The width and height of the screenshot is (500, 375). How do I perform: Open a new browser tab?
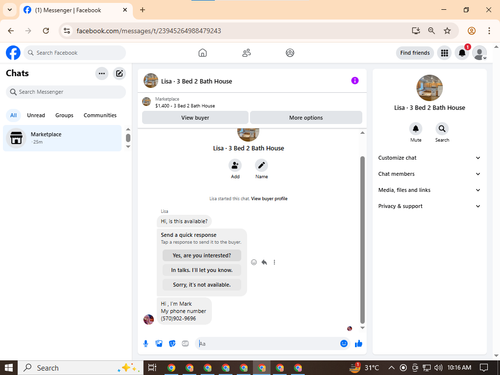click(x=142, y=10)
